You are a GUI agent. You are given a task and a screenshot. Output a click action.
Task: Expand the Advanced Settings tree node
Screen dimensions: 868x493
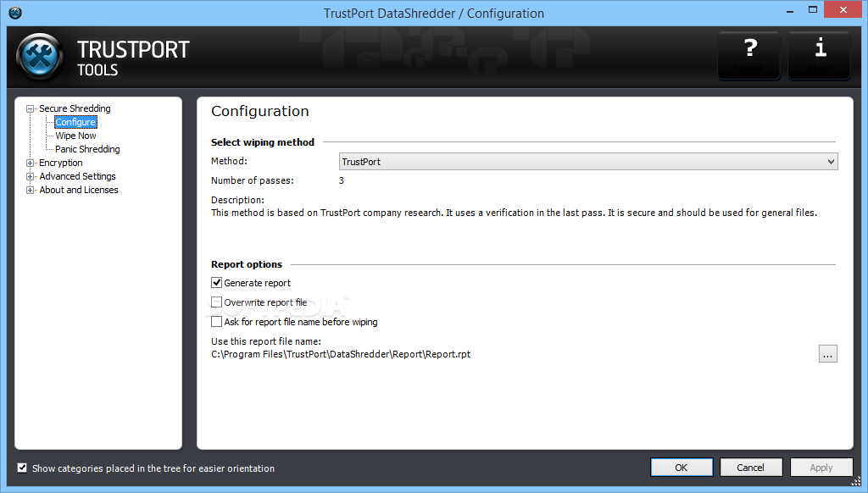[x=31, y=176]
